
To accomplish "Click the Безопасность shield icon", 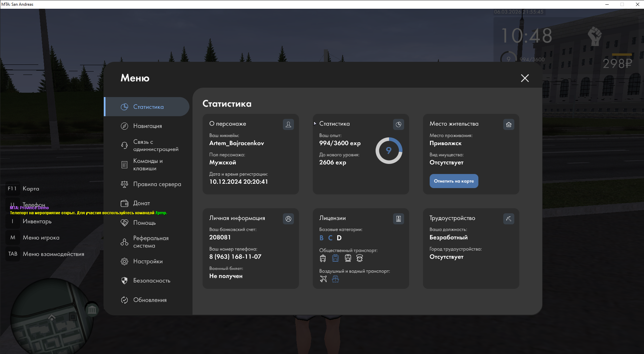I will (124, 280).
